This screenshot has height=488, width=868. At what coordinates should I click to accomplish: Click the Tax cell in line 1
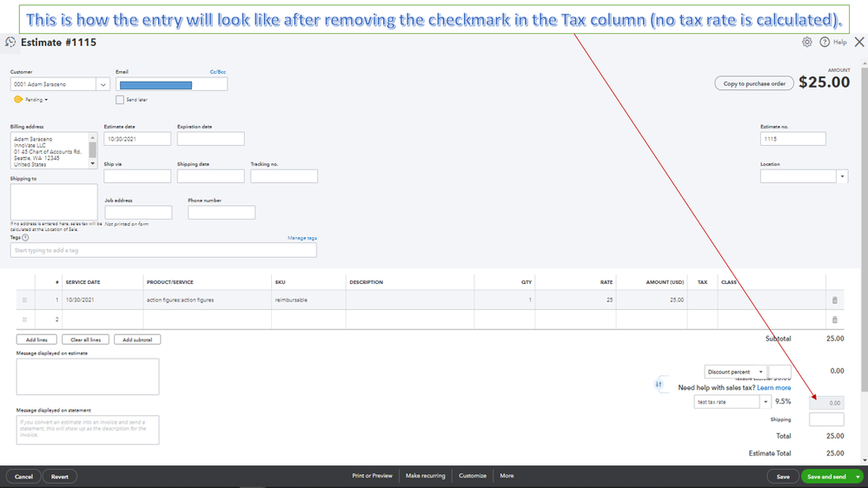tap(703, 300)
